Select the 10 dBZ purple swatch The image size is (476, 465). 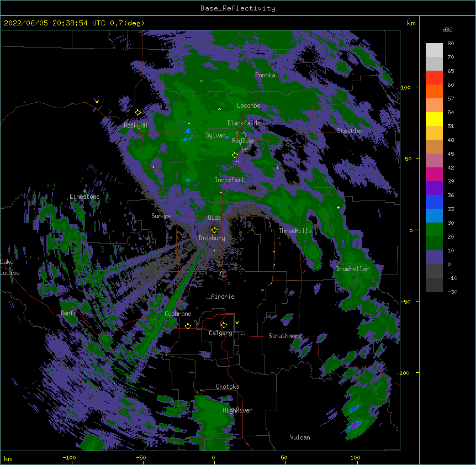point(434,257)
